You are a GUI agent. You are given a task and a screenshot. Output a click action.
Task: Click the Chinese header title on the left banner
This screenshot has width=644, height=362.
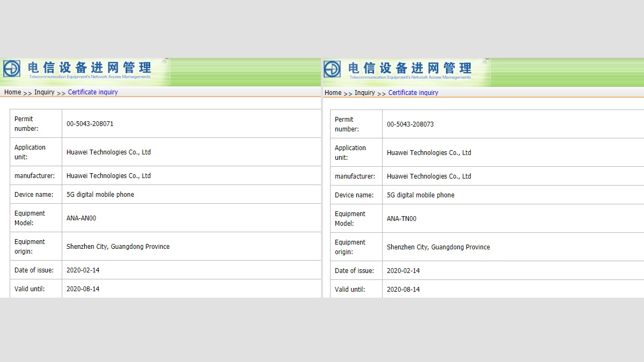90,68
